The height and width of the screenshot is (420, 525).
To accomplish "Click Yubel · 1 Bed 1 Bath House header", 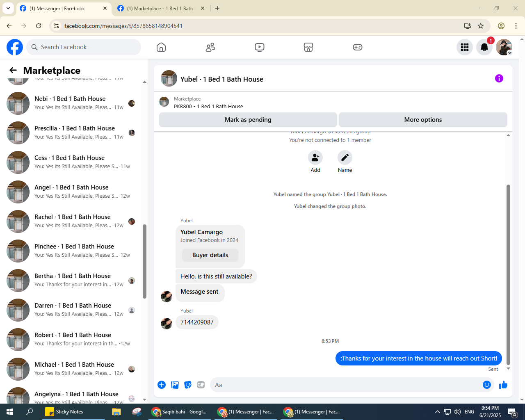I will (x=222, y=79).
